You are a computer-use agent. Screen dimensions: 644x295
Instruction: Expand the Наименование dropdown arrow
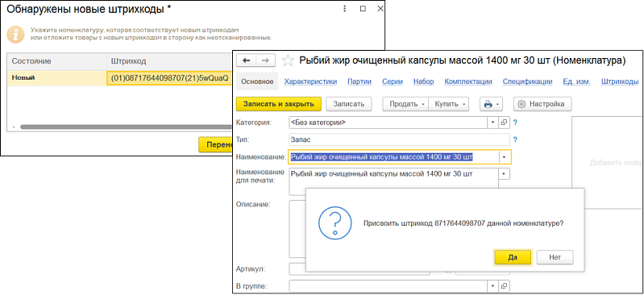(x=505, y=157)
